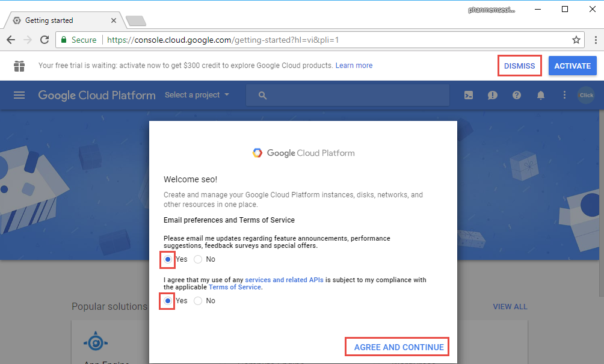Open Chrome three-dot menu
Screen dimensions: 604x364
(596, 40)
